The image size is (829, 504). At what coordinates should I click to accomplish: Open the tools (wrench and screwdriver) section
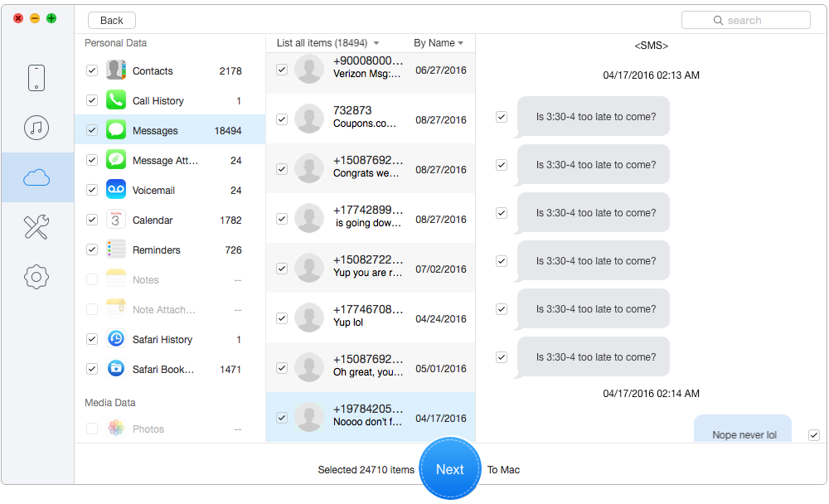pos(36,227)
